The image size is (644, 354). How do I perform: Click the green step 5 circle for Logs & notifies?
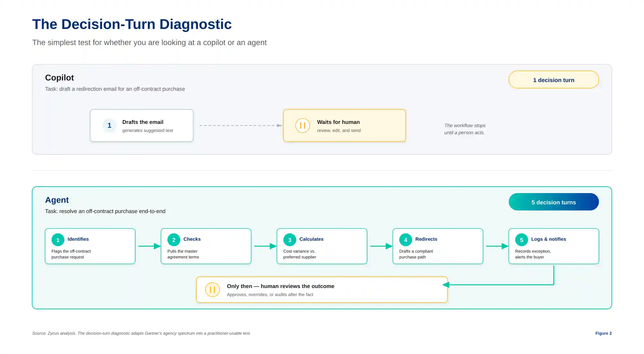(x=522, y=240)
